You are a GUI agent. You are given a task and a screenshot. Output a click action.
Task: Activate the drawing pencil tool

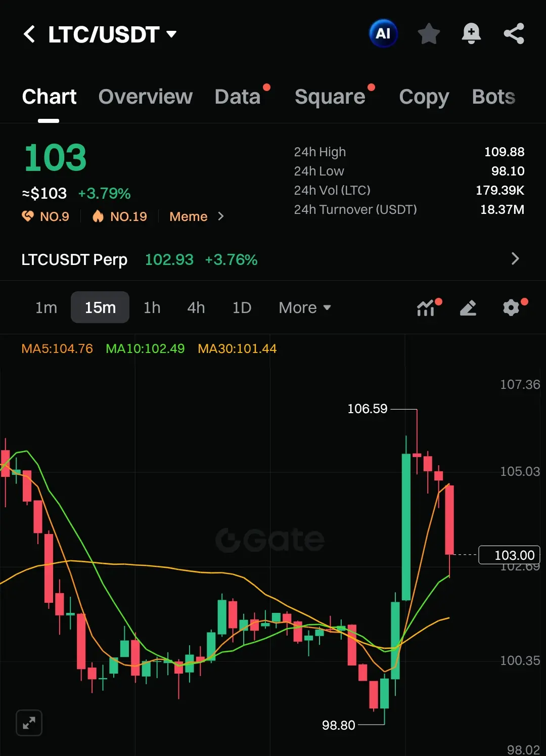point(468,307)
